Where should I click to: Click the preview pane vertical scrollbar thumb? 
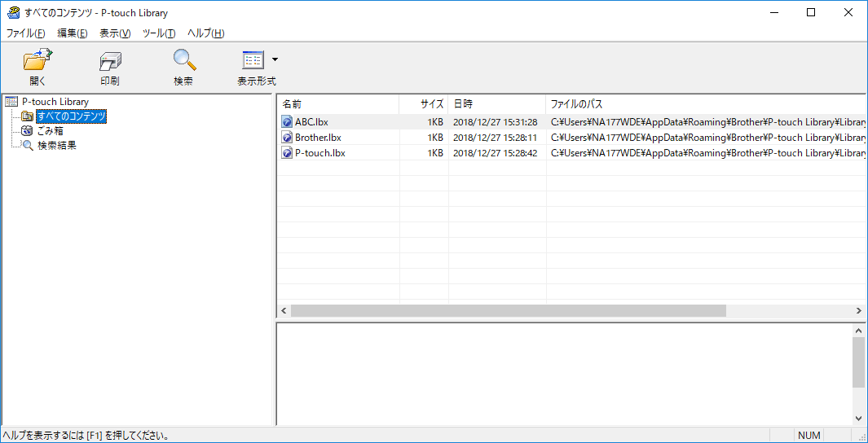[858, 362]
